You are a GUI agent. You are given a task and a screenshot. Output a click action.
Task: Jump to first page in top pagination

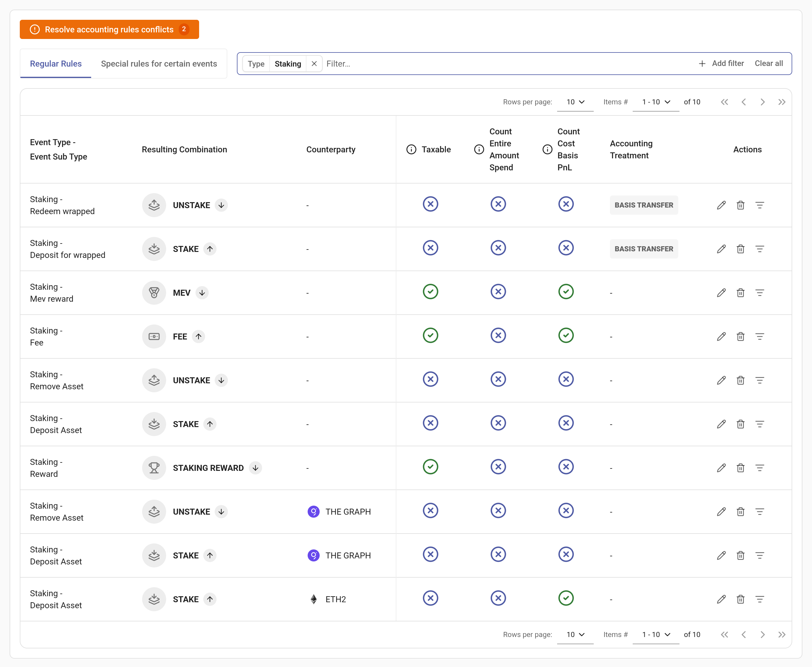coord(724,102)
